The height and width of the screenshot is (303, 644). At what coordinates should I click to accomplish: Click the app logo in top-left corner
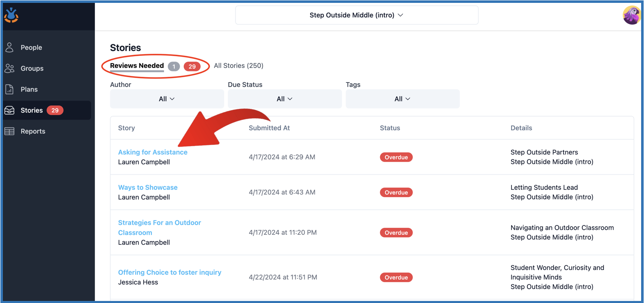point(11,15)
